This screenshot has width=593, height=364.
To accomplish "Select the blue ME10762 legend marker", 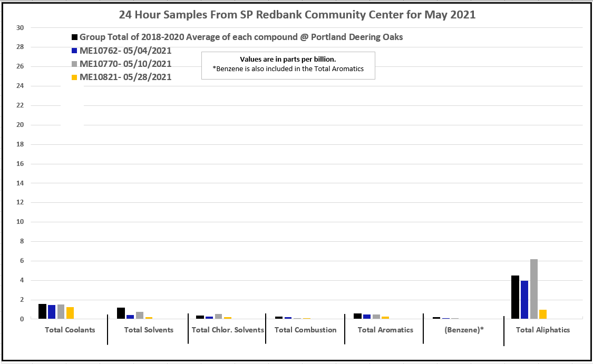I will (x=75, y=51).
